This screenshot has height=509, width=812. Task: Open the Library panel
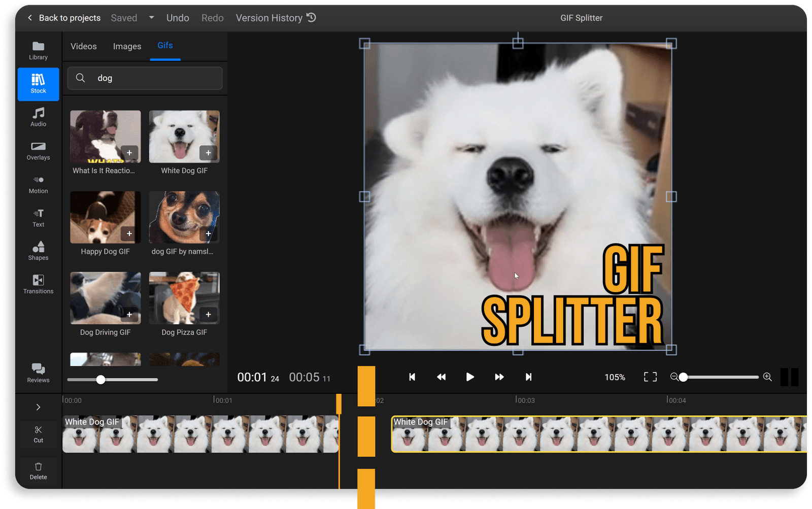pos(38,49)
